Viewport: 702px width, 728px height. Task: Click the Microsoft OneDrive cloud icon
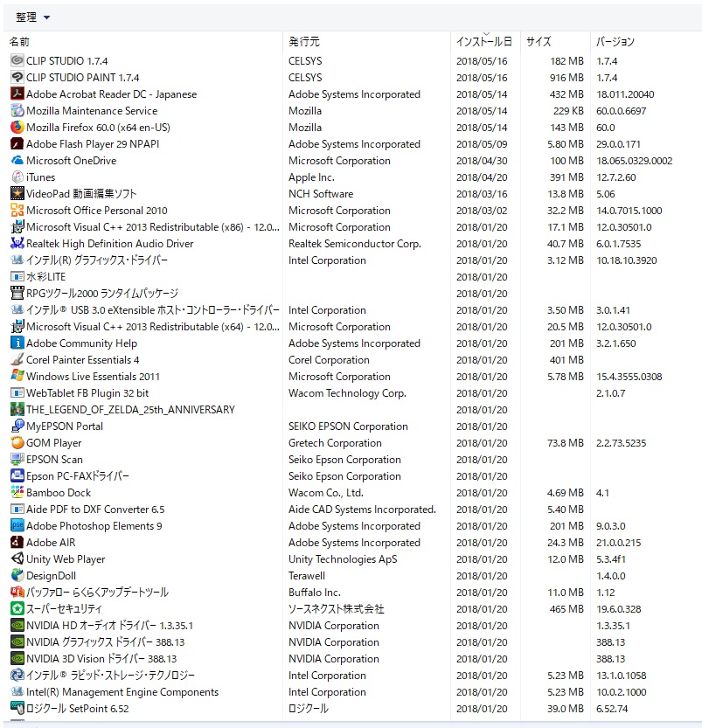17,160
